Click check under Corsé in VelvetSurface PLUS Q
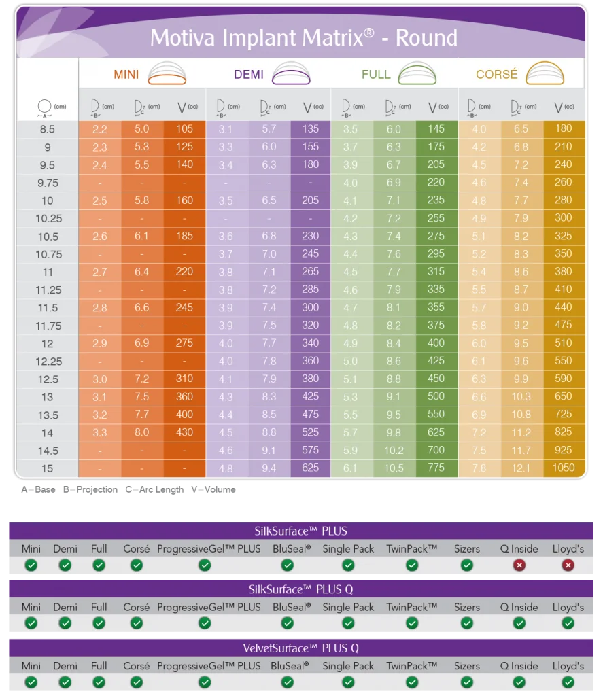The image size is (603, 700). click(x=137, y=682)
